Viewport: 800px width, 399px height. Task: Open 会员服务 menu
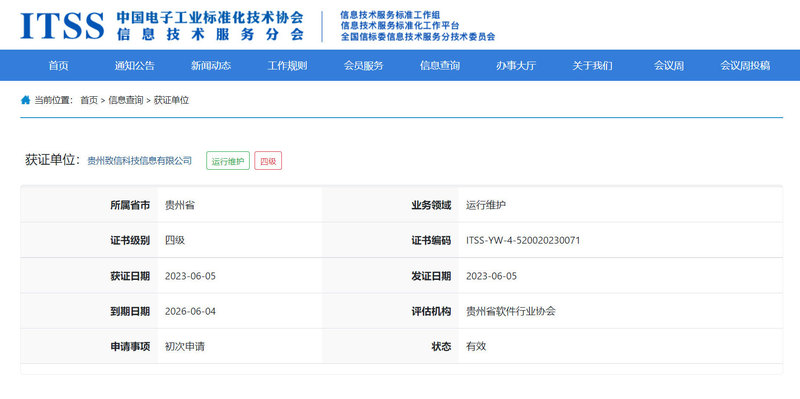click(x=363, y=65)
